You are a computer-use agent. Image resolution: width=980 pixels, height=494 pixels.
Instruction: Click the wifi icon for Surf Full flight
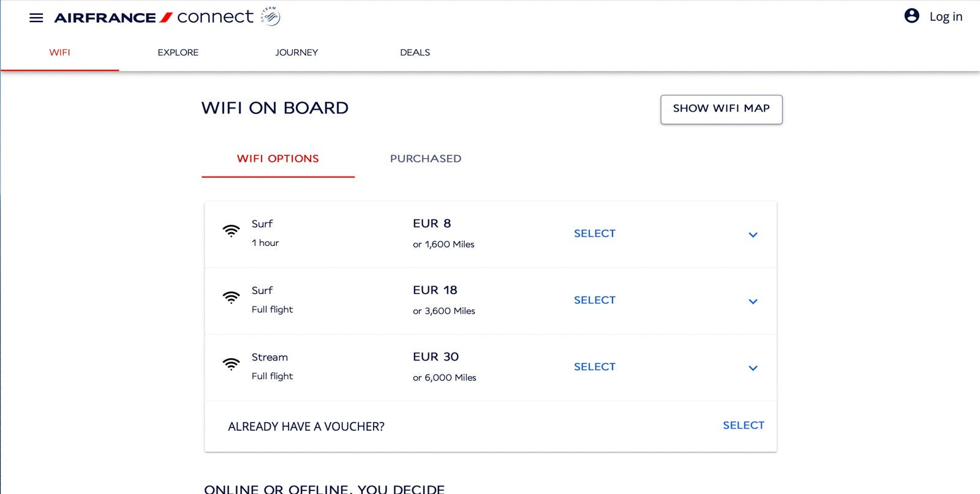point(231,298)
